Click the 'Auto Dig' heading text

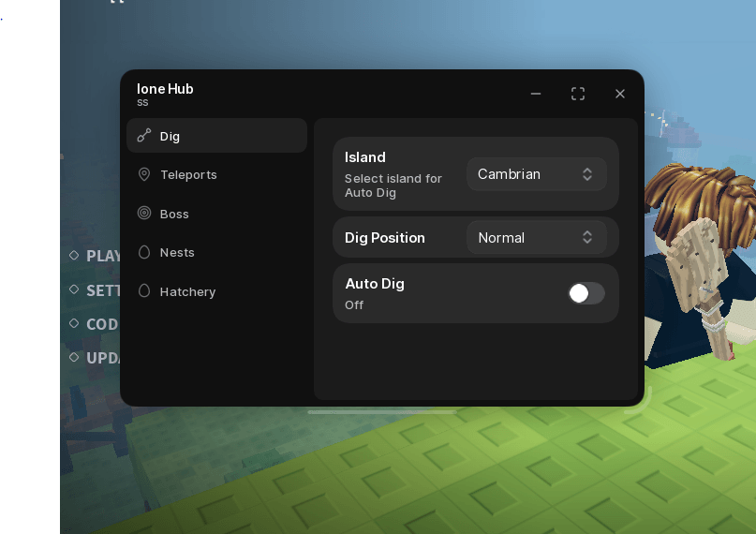click(x=375, y=284)
